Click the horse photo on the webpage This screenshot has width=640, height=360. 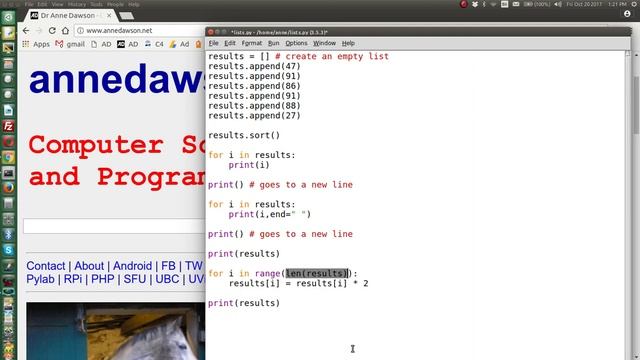click(116, 331)
